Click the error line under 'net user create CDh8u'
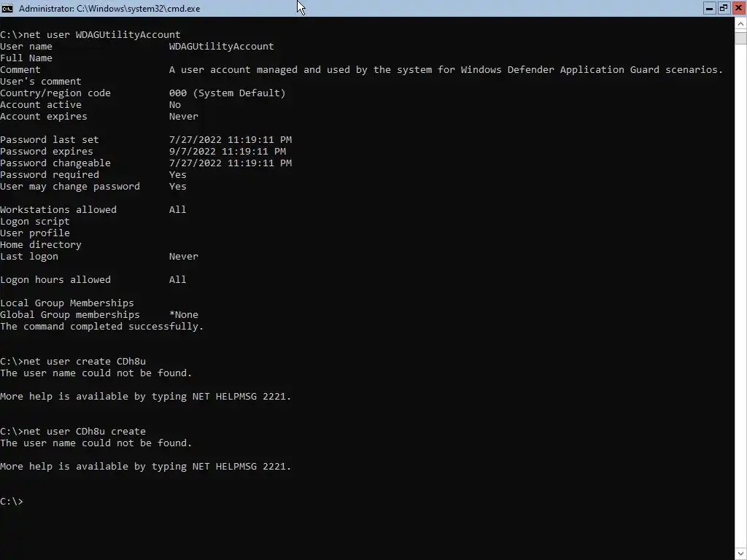This screenshot has width=747, height=560. click(96, 373)
